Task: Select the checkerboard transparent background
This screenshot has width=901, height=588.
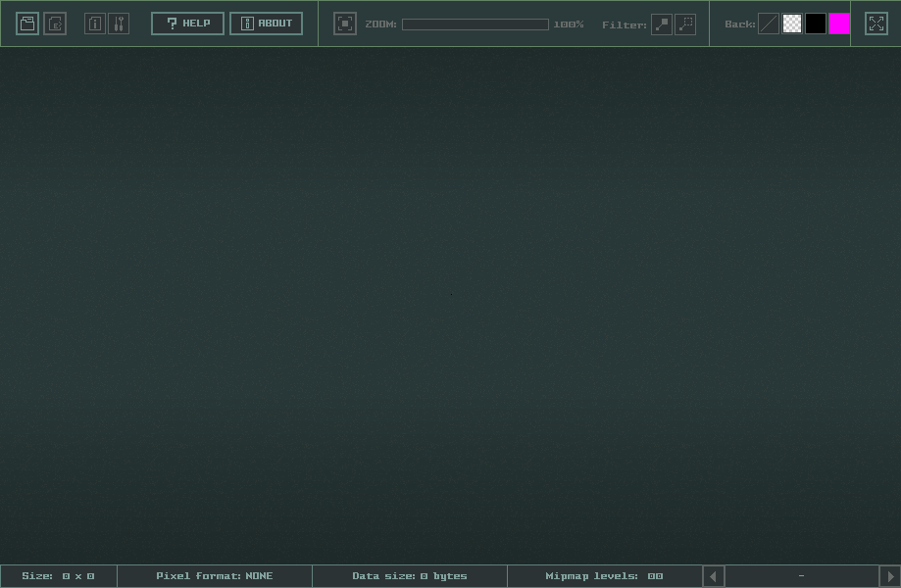Action: (792, 24)
